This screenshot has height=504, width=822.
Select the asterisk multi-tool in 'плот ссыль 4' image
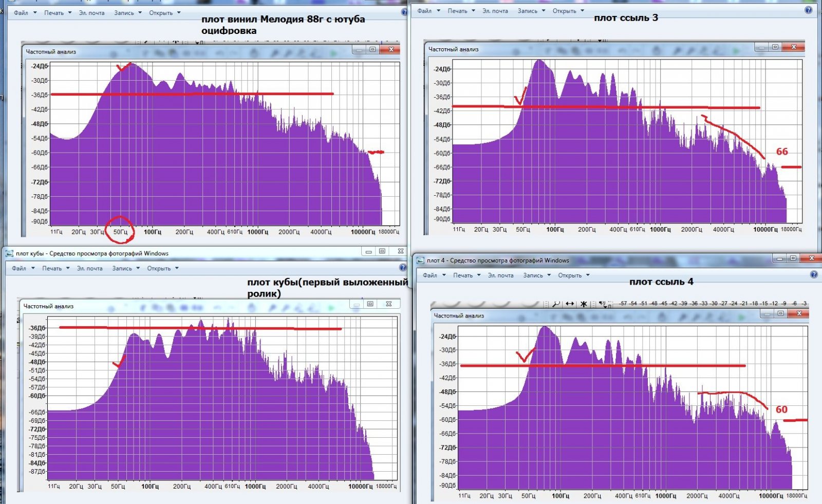pos(584,304)
